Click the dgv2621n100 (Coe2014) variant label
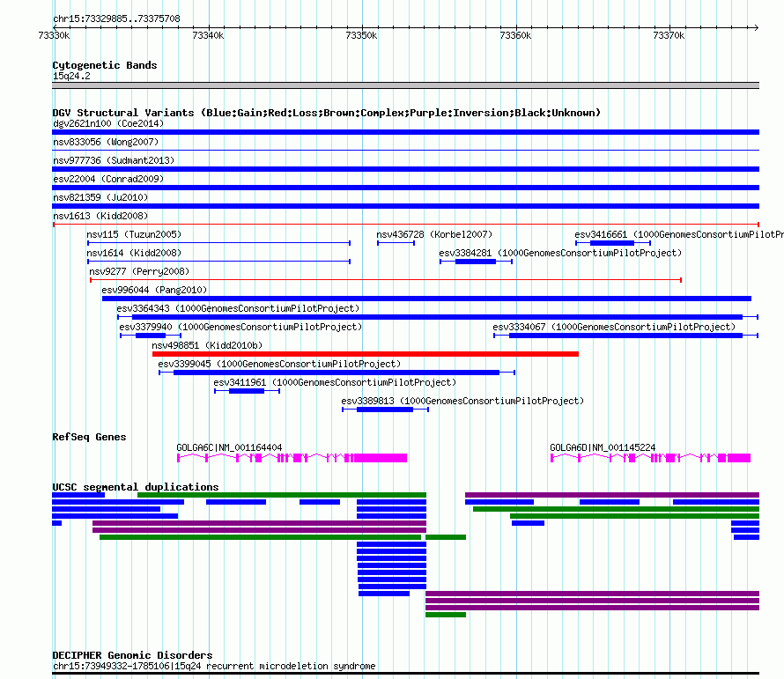 coord(108,123)
